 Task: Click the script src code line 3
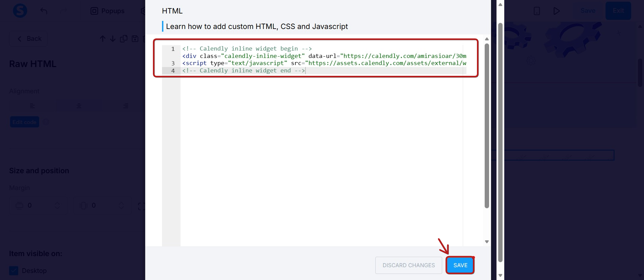pos(324,63)
